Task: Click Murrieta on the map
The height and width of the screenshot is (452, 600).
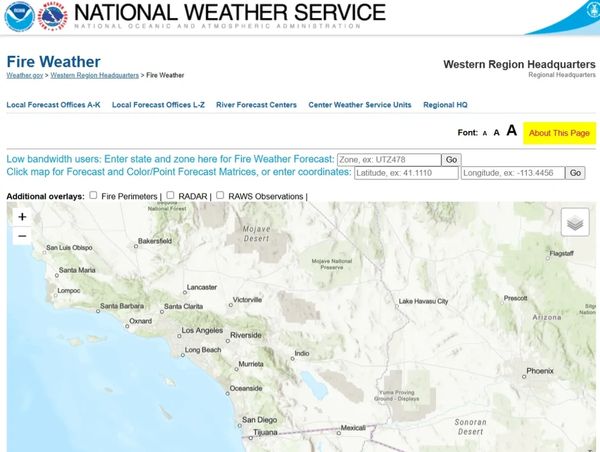Action: tap(251, 364)
